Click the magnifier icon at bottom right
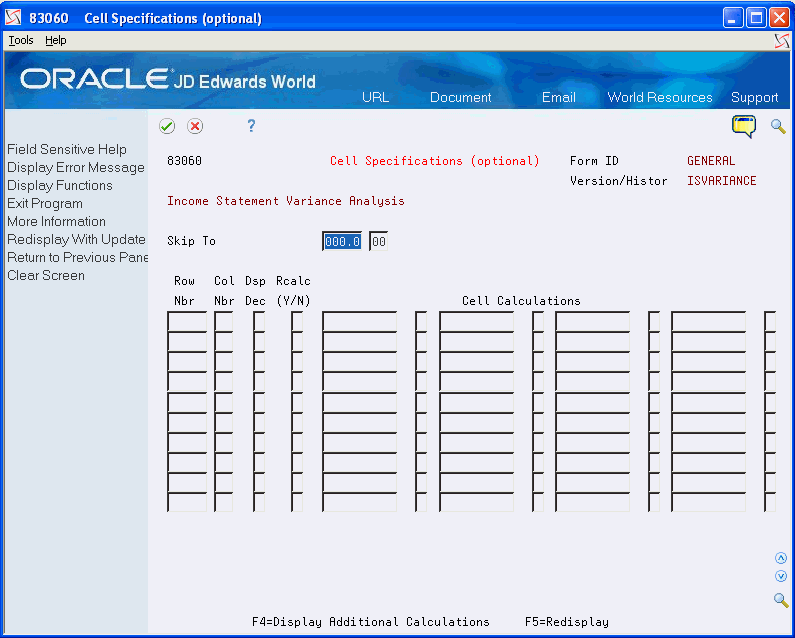This screenshot has height=638, width=795. 781,600
